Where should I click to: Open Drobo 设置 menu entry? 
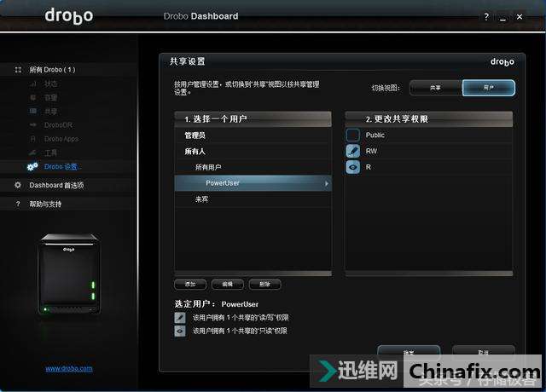61,167
